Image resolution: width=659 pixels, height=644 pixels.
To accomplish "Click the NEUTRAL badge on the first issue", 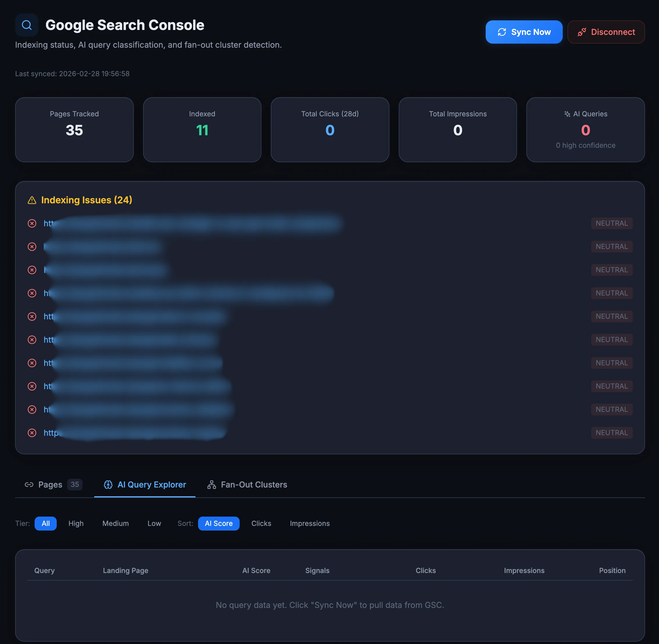I will click(x=612, y=223).
